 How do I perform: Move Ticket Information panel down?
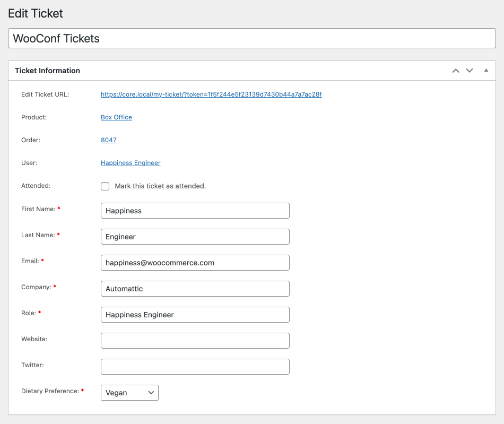(x=470, y=71)
